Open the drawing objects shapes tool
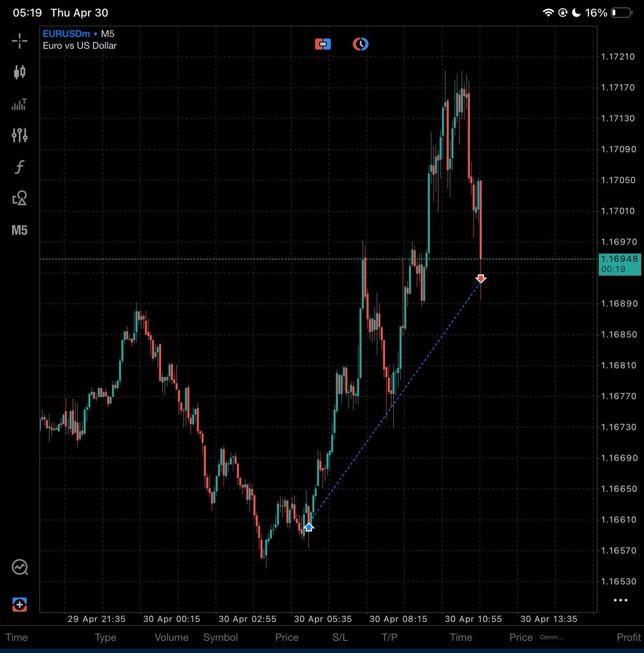Screen dimensions: 644x653 pyautogui.click(x=20, y=198)
